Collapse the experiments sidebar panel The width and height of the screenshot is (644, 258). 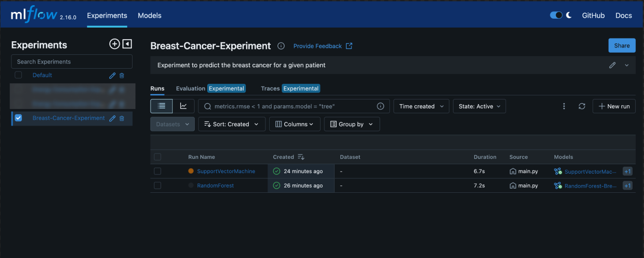tap(127, 44)
